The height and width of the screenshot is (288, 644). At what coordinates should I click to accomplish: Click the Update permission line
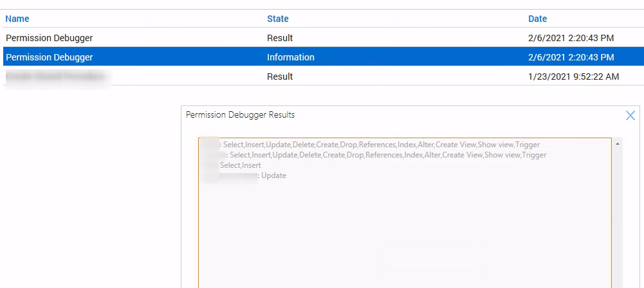[273, 175]
